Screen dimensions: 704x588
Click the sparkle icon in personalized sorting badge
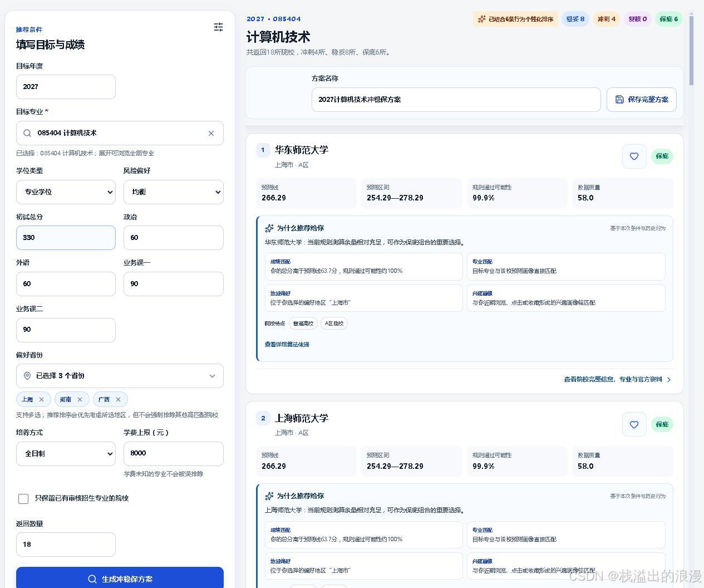(x=482, y=19)
